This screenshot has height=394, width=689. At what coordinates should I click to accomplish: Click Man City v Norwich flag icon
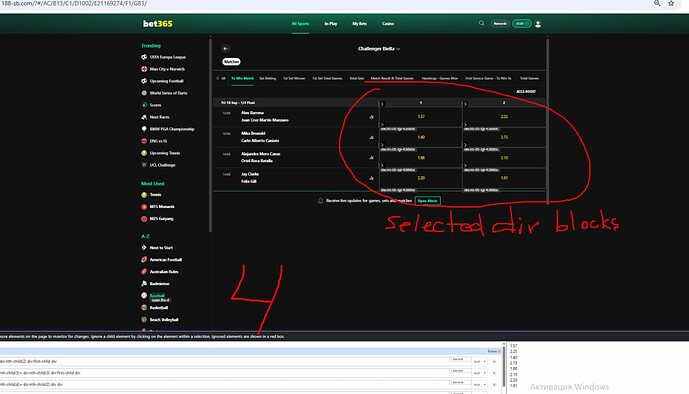click(144, 69)
